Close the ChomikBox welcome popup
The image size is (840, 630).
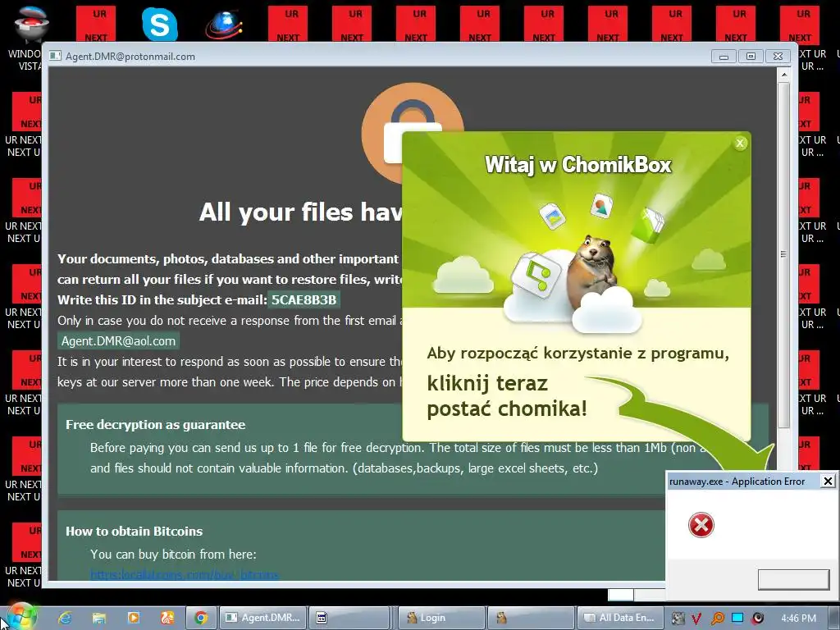741,143
